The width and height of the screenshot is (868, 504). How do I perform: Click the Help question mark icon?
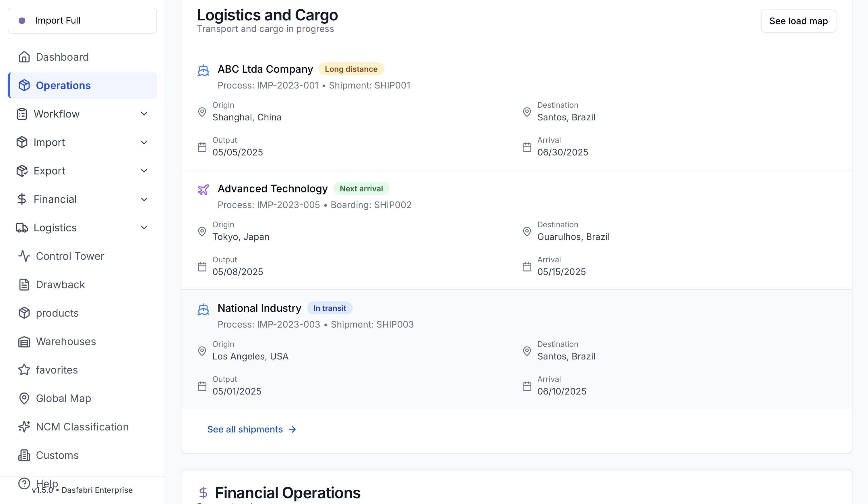click(24, 483)
